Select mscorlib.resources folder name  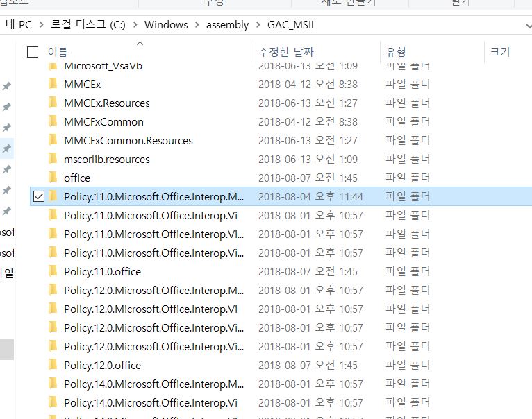(107, 160)
